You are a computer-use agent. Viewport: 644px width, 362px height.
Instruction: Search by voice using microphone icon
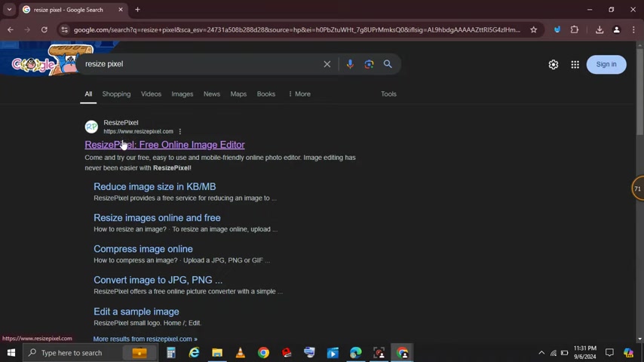(x=350, y=64)
